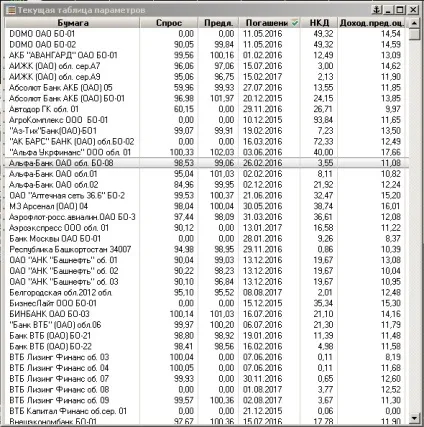Click the Доход.пред.оц. column header
The width and height of the screenshot is (424, 427).
tap(372, 23)
